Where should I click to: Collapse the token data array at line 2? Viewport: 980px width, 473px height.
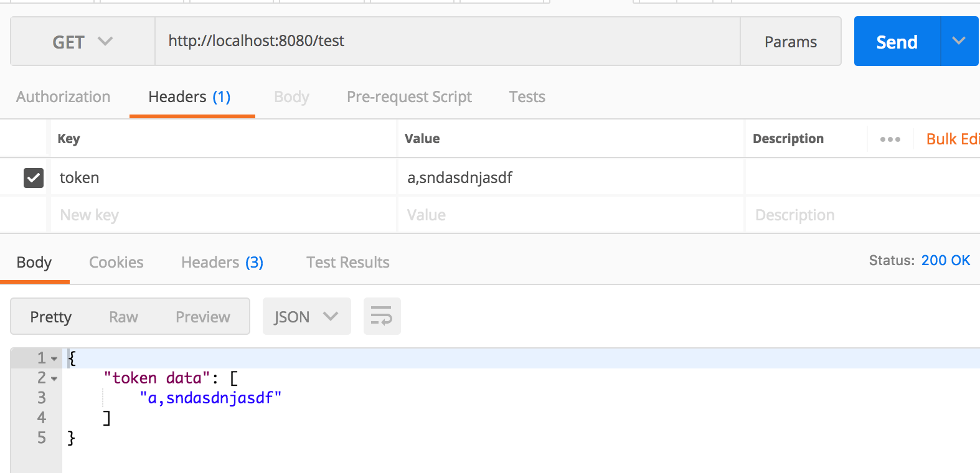click(54, 378)
